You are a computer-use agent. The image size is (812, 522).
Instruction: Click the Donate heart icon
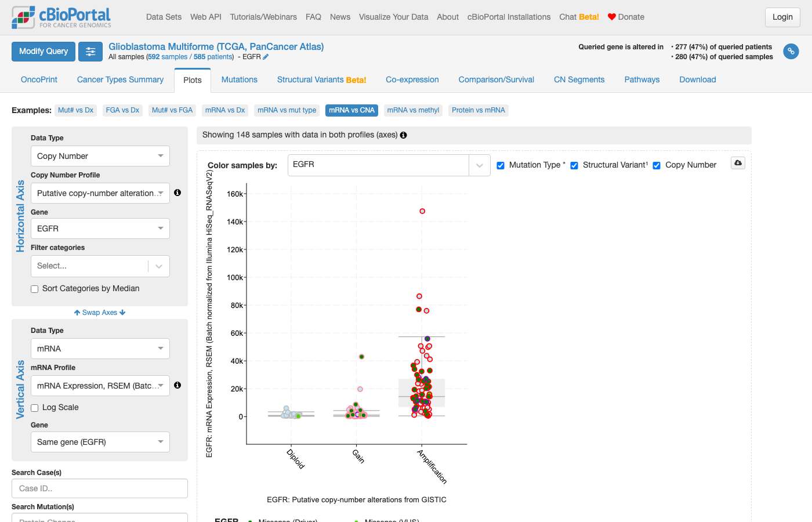611,17
